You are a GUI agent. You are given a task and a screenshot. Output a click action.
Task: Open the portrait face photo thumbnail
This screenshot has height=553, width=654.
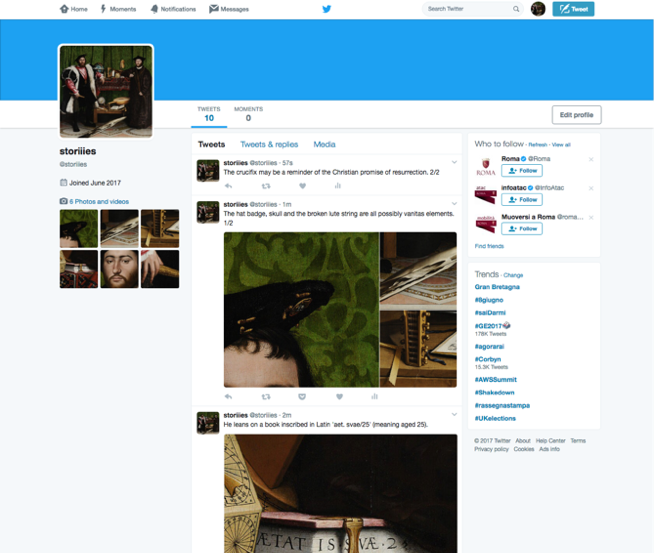120,269
